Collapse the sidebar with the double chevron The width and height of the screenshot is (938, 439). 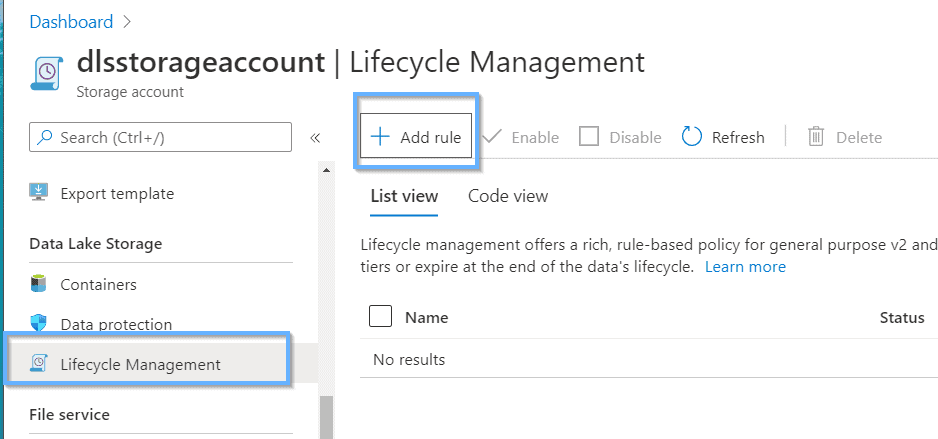(315, 138)
